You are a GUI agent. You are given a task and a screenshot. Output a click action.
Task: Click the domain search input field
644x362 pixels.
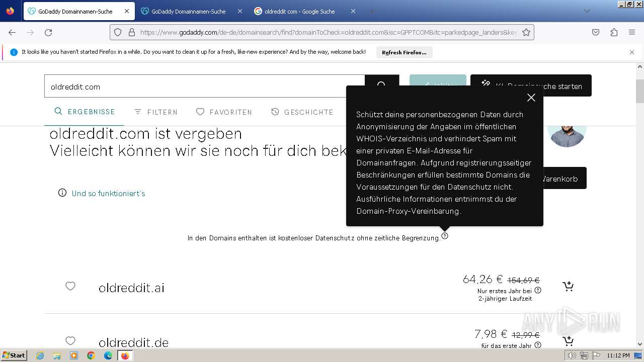point(204,86)
